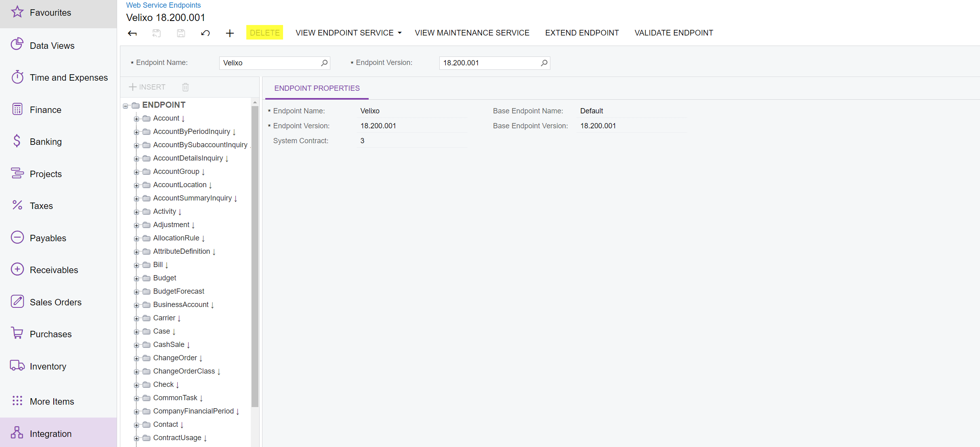Click the Save and Close toolbar icon
Screen dimensions: 980x447
tap(157, 33)
